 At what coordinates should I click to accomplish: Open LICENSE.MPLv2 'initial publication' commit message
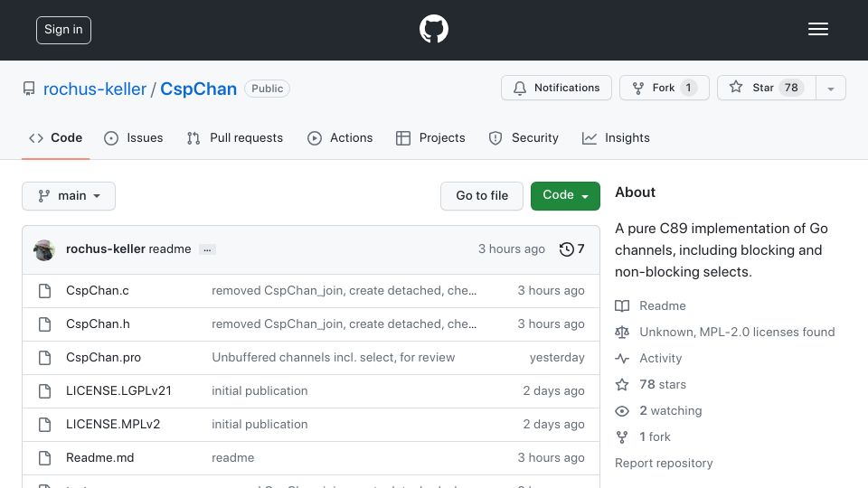259,424
